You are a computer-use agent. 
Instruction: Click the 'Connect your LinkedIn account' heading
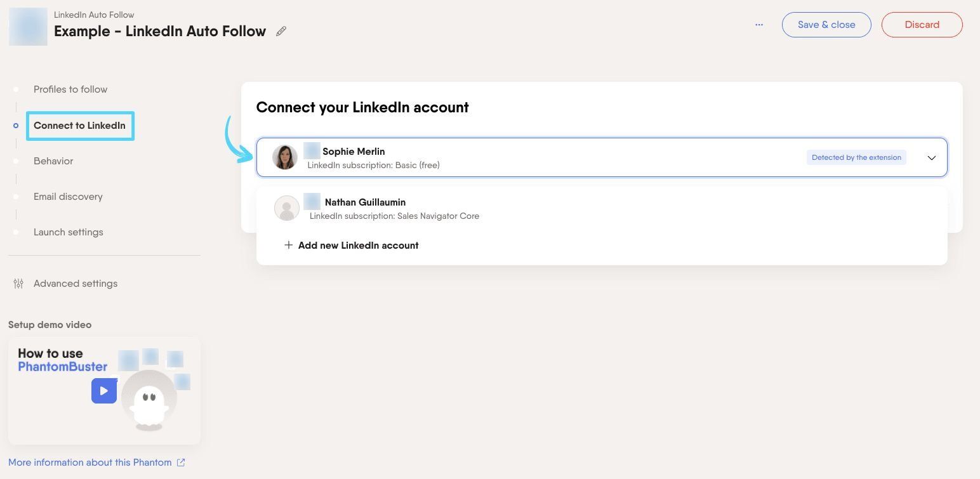362,107
